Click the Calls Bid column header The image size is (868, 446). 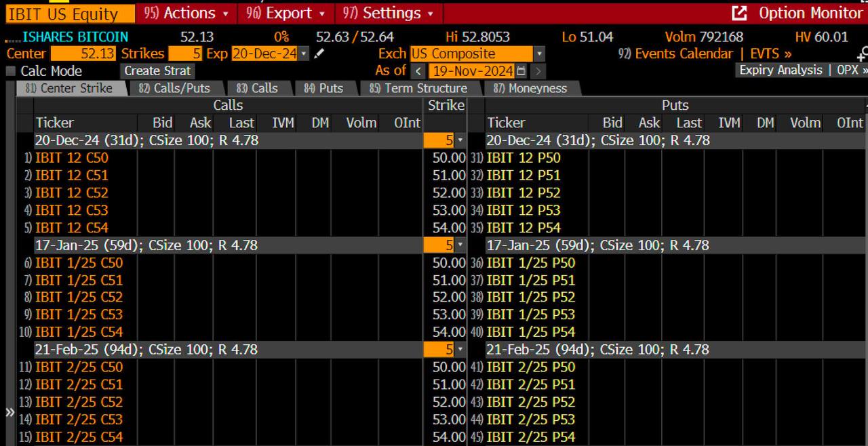[162, 123]
